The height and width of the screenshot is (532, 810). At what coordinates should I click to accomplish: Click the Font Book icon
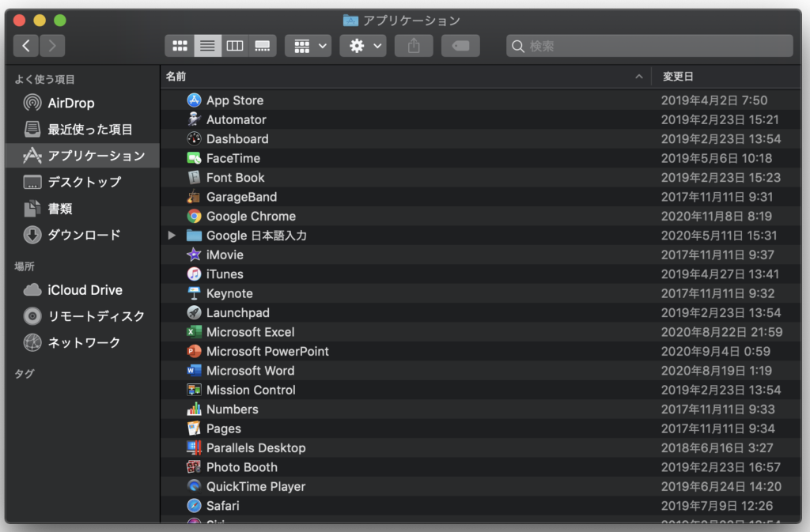(x=194, y=178)
